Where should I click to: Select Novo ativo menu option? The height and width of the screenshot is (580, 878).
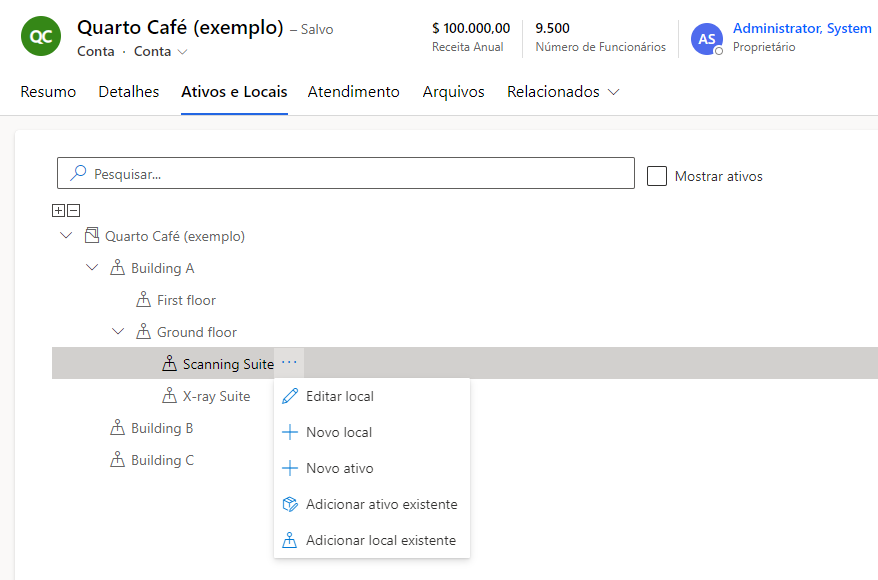(x=339, y=468)
